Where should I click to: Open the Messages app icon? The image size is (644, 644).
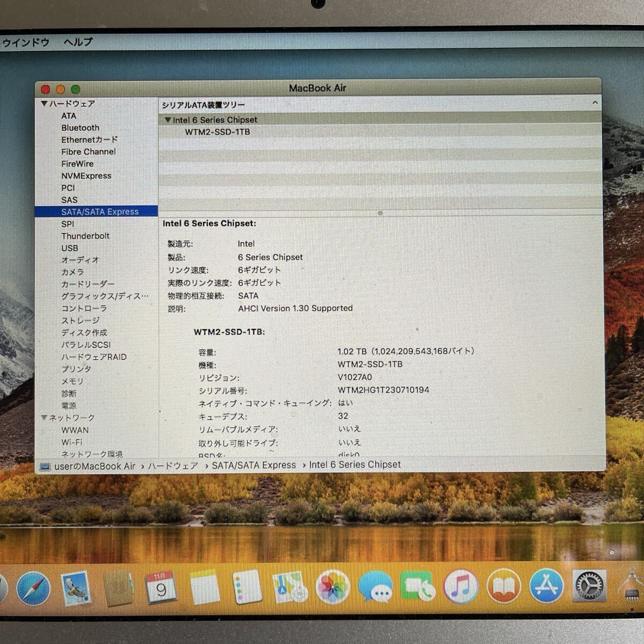click(x=375, y=587)
